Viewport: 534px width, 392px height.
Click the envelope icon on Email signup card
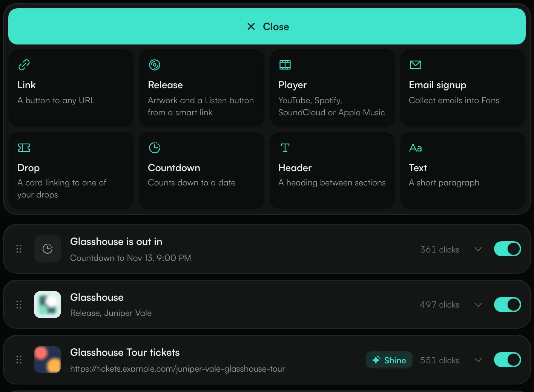point(416,65)
